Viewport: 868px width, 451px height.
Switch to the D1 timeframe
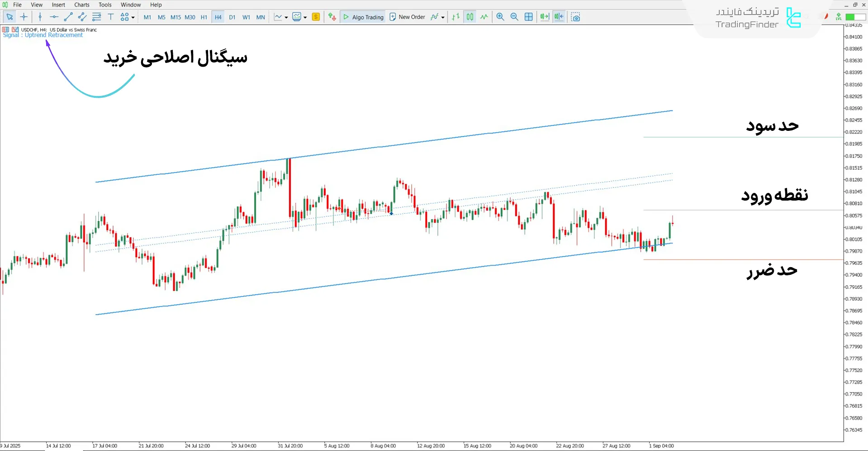tap(232, 17)
